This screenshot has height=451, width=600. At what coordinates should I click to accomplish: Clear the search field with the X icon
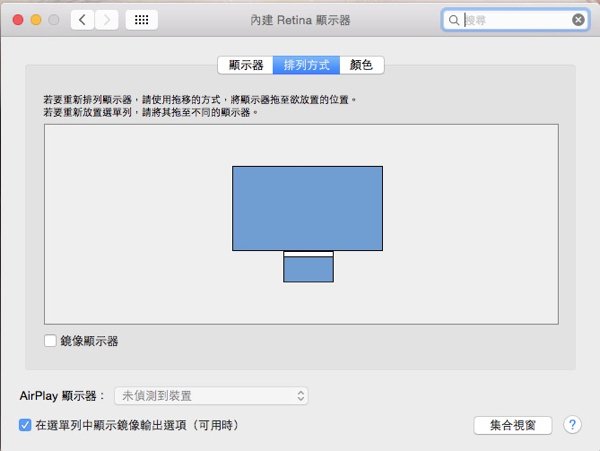[578, 20]
